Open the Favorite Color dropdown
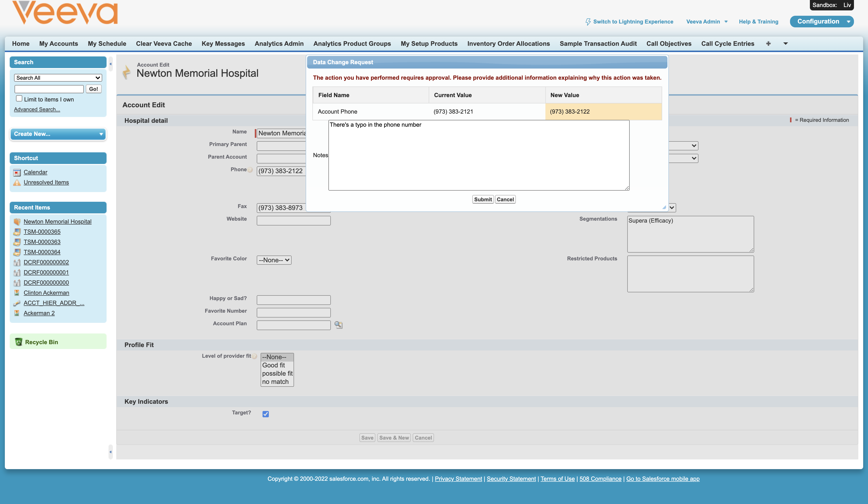 click(x=273, y=260)
